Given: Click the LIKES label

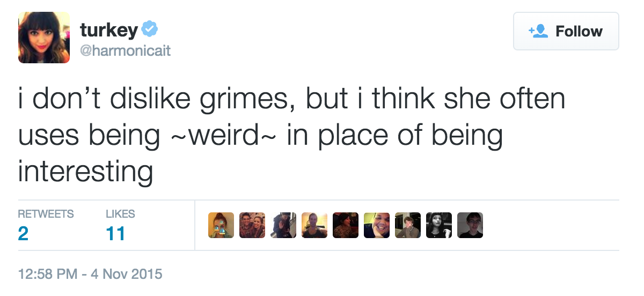Looking at the screenshot, I should click(120, 214).
